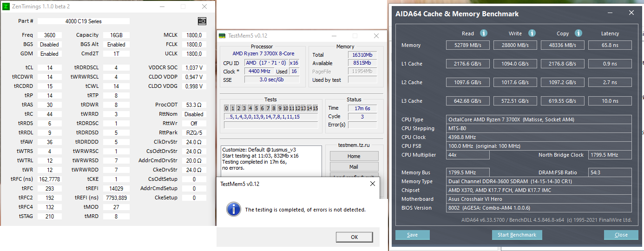This screenshot has width=644, height=251.
Task: Click the info icon next to Read
Action: pyautogui.click(x=484, y=33)
